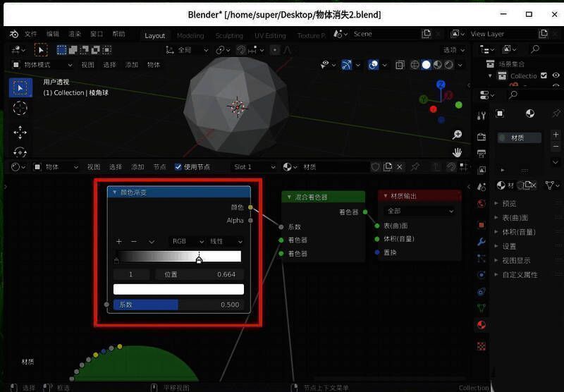Viewport: 564px width, 392px height.
Task: Click the pin icon in node editor header
Action: coord(415,167)
